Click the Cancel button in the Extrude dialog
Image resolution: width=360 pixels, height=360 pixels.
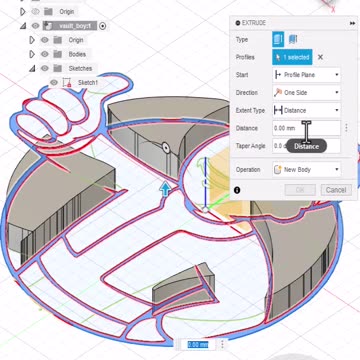pyautogui.click(x=336, y=190)
